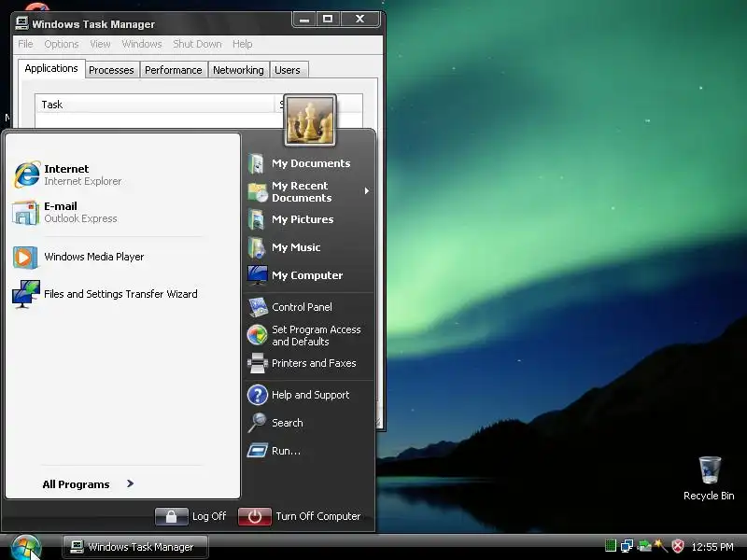Open the Recycle Bin desktop icon
Image resolution: width=747 pixels, height=560 pixels.
pos(709,478)
